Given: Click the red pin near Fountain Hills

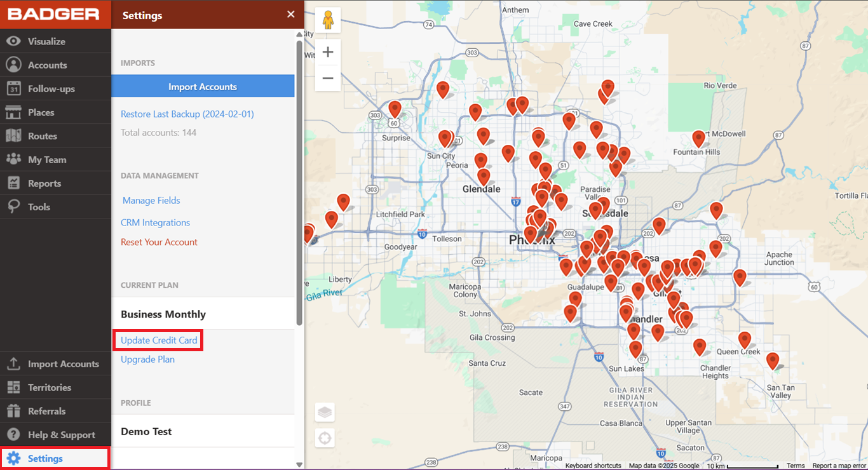Looking at the screenshot, I should click(699, 138).
